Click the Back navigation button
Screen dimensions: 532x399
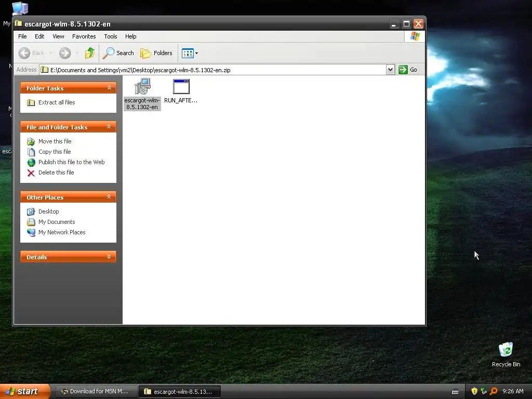(x=31, y=53)
